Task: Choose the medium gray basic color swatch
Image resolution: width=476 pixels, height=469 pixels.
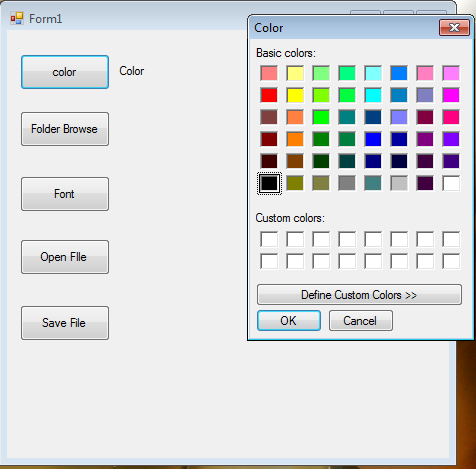Action: point(347,183)
